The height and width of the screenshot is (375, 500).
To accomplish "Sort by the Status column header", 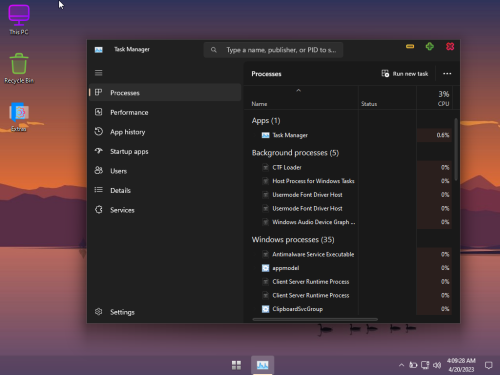I will (369, 104).
